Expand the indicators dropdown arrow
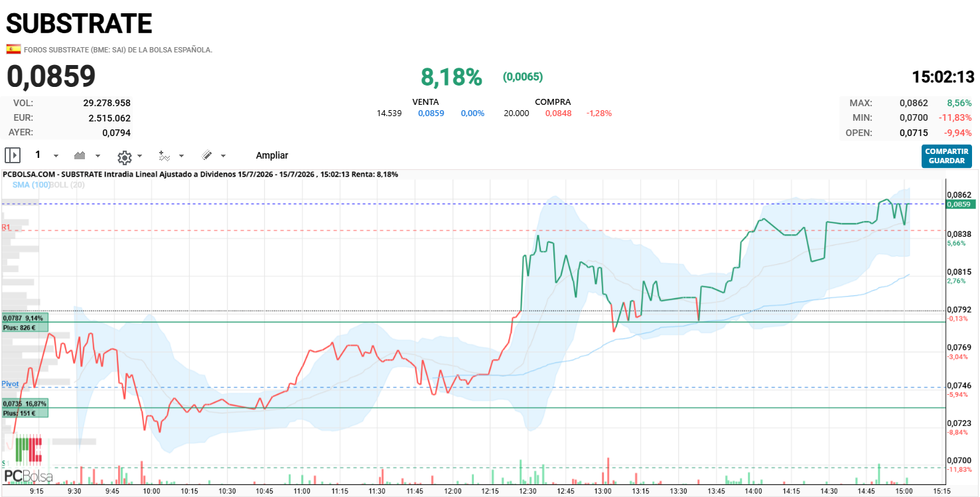 [x=182, y=156]
